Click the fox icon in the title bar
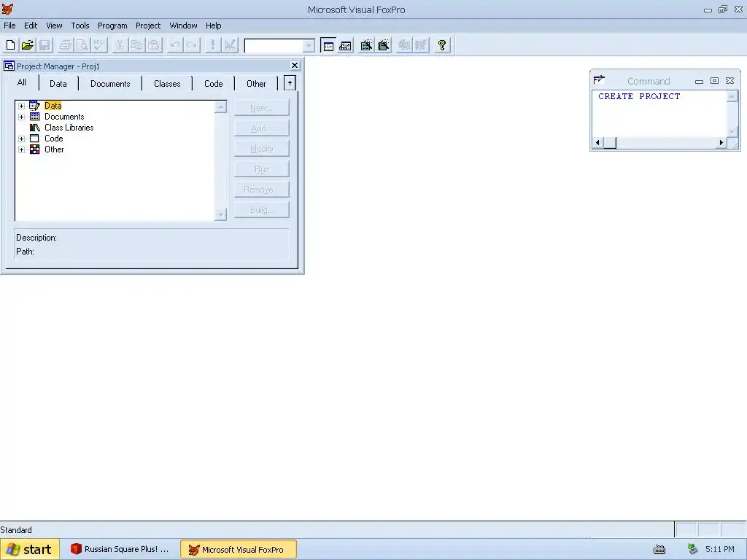This screenshot has height=560, width=747. click(x=7, y=9)
